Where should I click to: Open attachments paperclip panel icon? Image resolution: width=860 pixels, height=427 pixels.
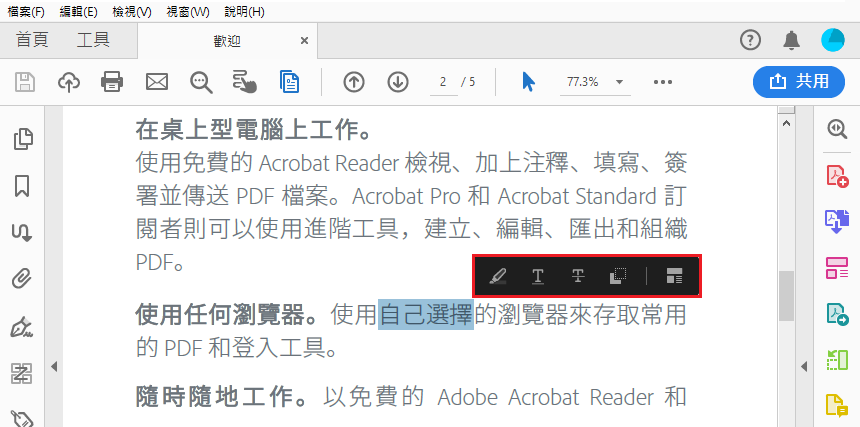click(x=22, y=280)
